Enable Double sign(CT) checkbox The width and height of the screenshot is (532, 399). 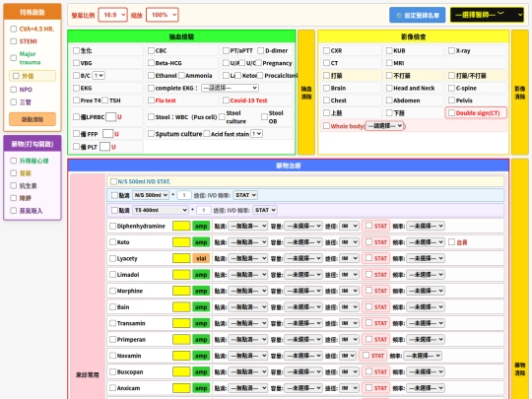click(x=451, y=113)
